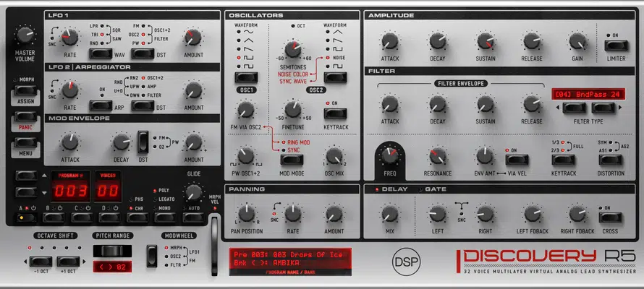Click the OSC1 triangle waveform icon

[250, 40]
